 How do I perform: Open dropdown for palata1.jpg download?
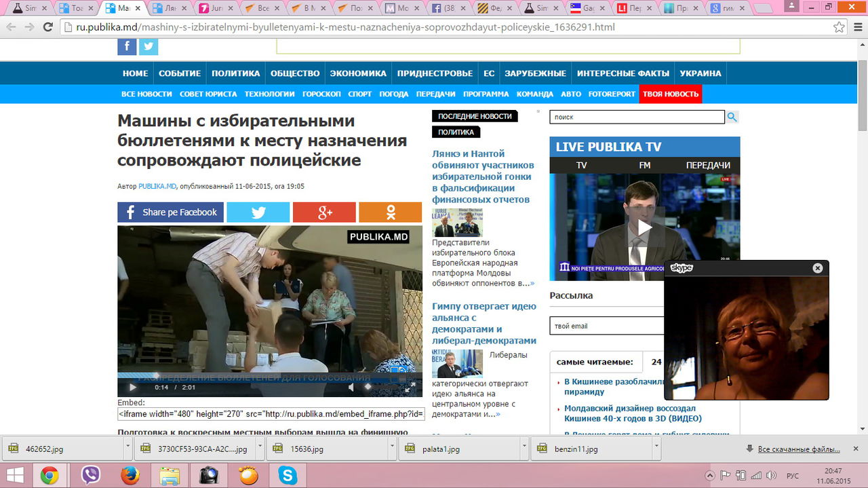click(524, 449)
